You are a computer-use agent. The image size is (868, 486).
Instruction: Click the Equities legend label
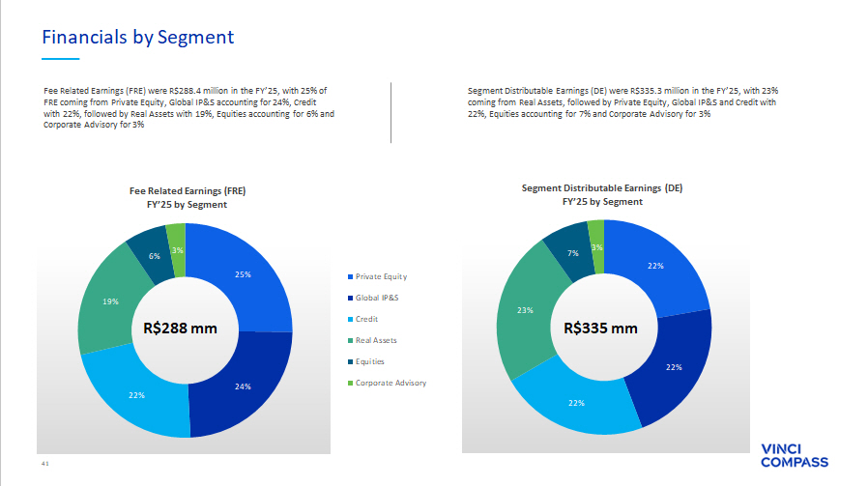(x=370, y=361)
